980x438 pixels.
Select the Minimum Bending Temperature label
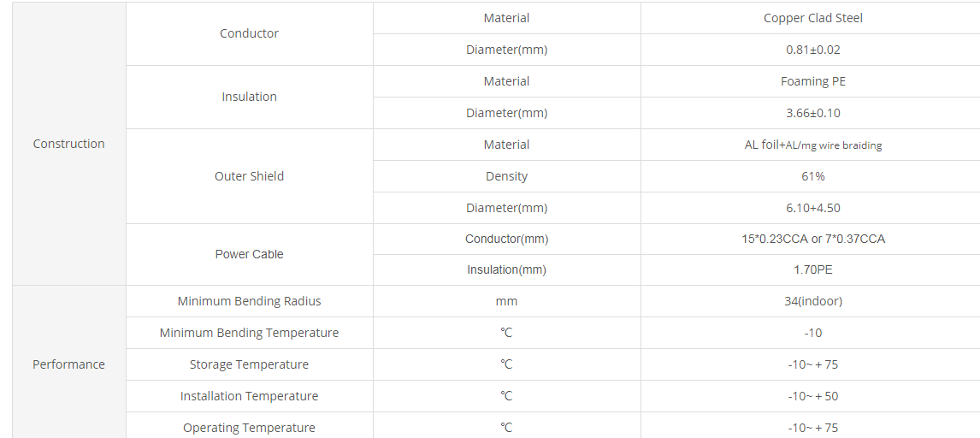click(250, 333)
